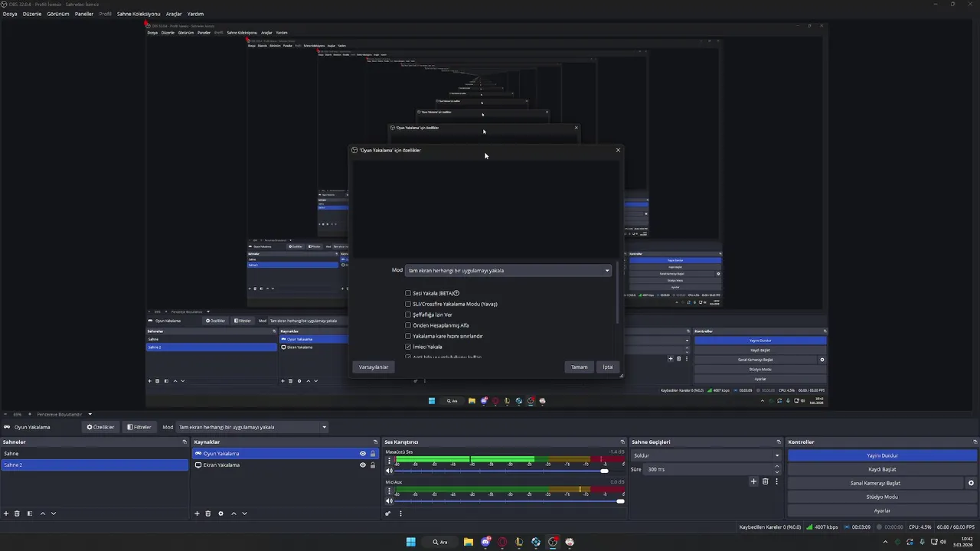This screenshot has width=980, height=551.
Task: Add a new scene with the Sahneler plus icon
Action: pyautogui.click(x=6, y=514)
